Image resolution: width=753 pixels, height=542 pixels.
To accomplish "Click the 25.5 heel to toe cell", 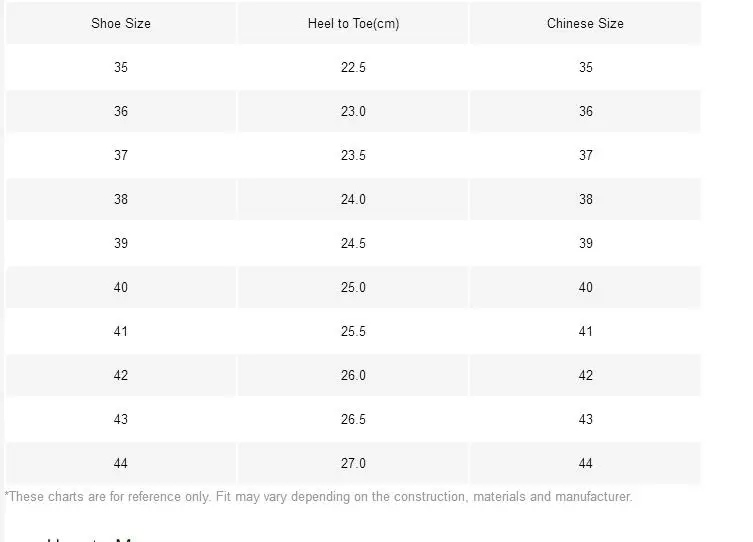I will tap(353, 331).
